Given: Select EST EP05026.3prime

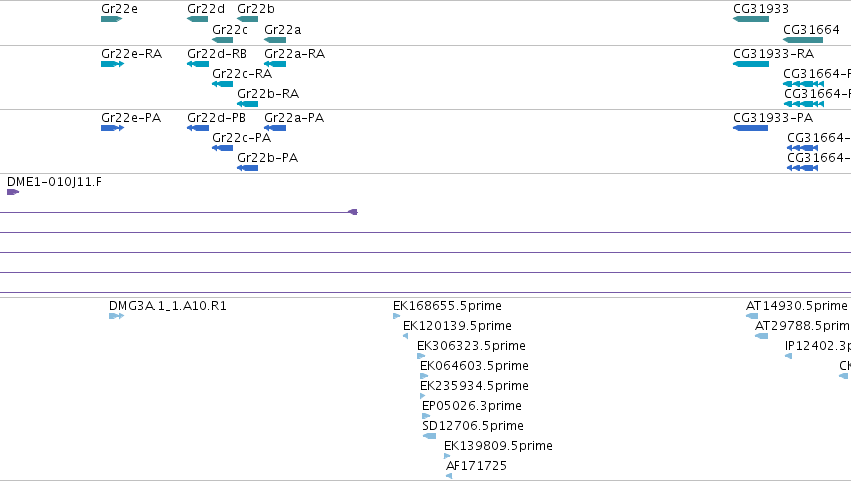Looking at the screenshot, I should 472,406.
